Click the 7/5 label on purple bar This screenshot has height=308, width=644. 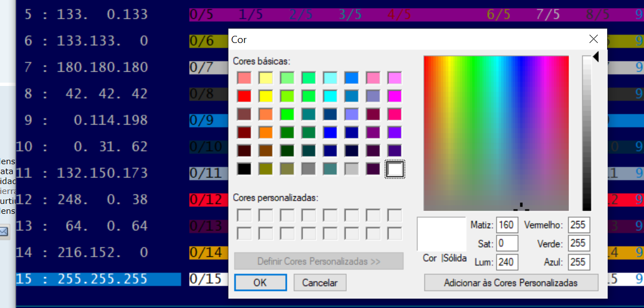(x=548, y=15)
